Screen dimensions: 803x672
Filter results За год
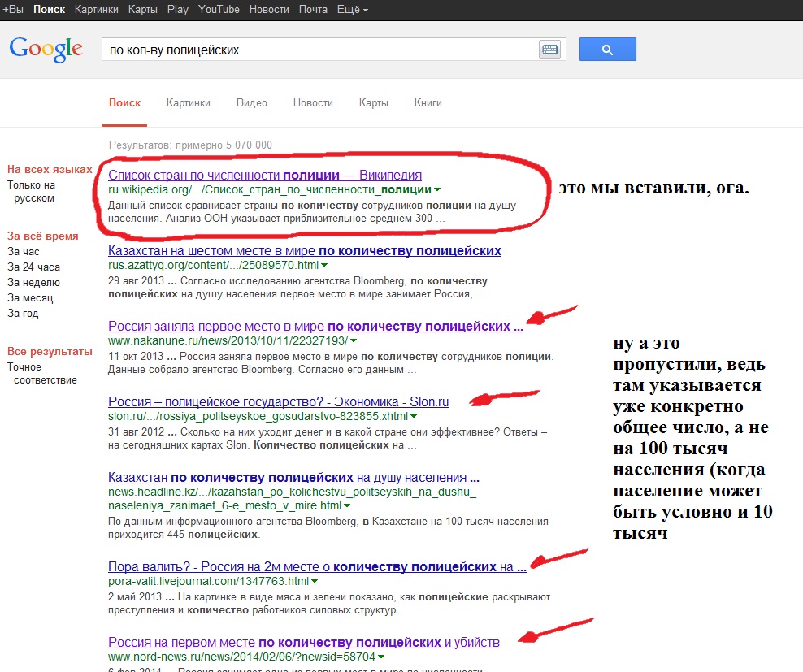click(x=23, y=313)
